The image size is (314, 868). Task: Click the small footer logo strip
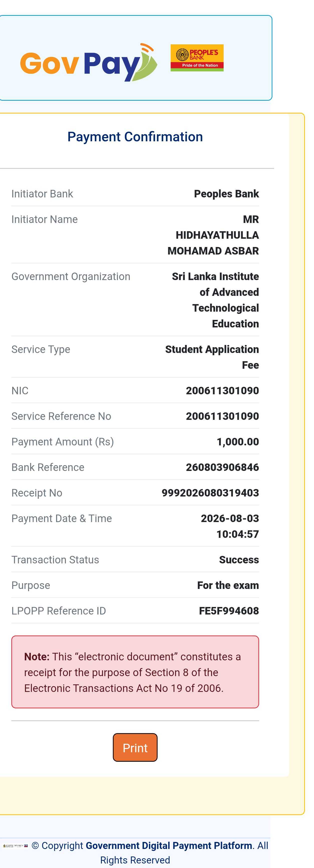coord(15,846)
